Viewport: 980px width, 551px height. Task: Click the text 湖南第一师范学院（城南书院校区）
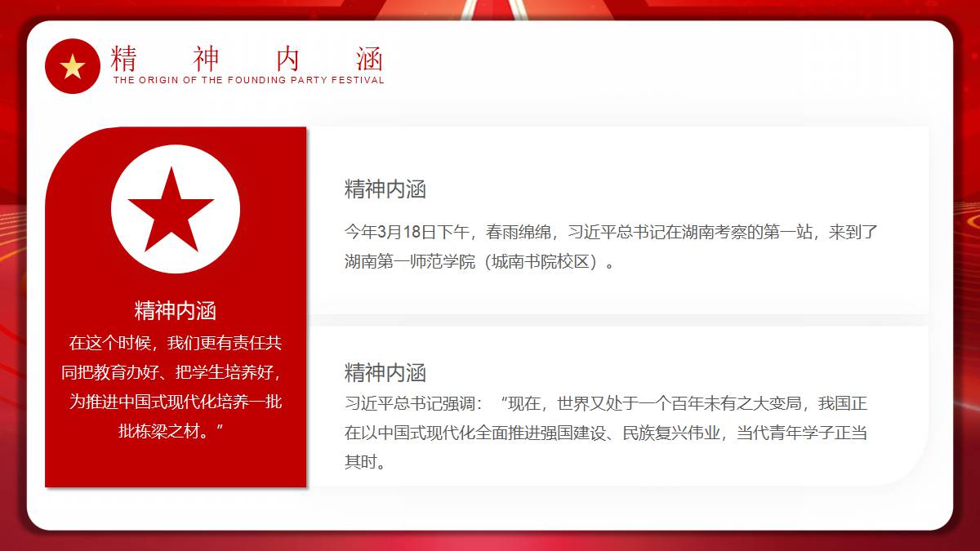(x=479, y=262)
